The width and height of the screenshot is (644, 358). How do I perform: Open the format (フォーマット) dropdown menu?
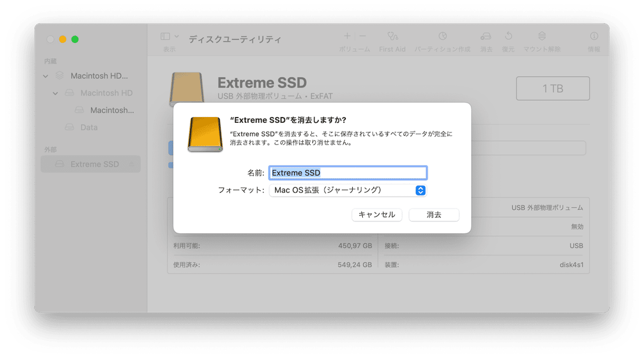(347, 190)
